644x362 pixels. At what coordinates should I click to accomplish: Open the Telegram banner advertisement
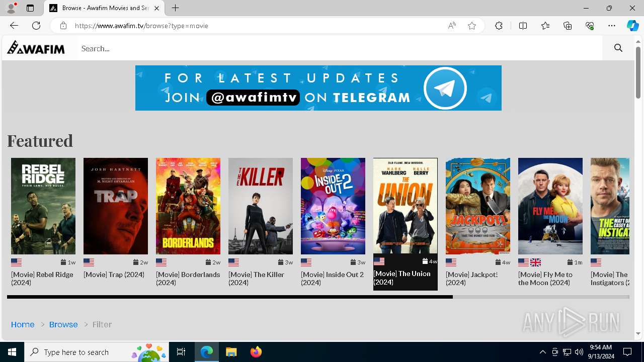[x=318, y=88]
